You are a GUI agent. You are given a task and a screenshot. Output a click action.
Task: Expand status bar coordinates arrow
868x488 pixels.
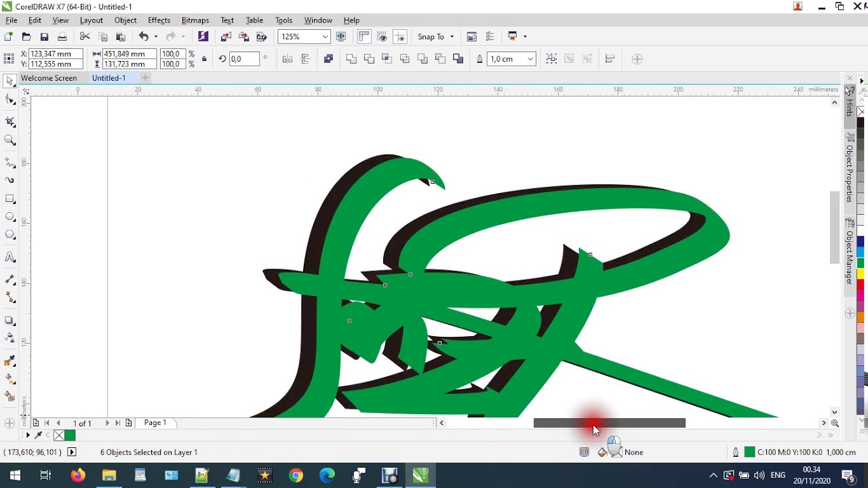click(x=71, y=452)
